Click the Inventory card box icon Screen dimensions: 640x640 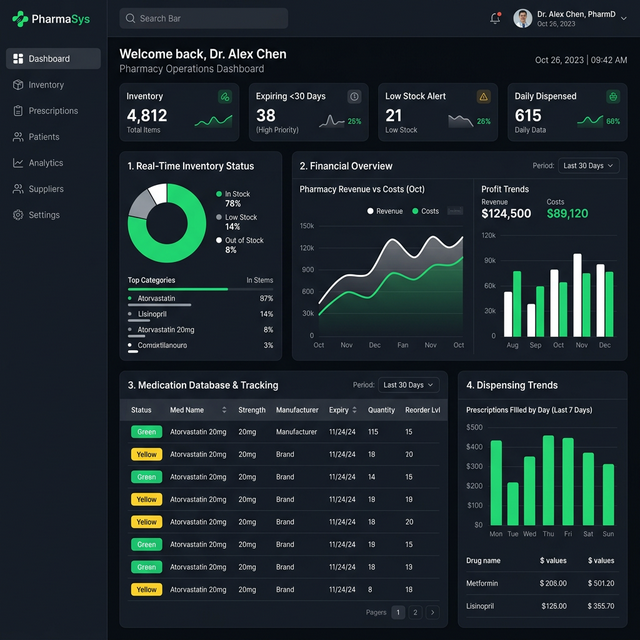pos(225,97)
